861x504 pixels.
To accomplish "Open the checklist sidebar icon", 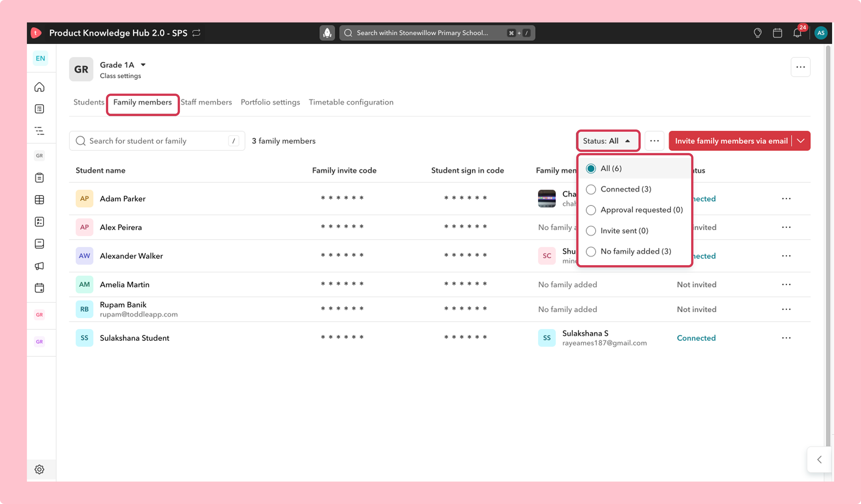I will click(39, 222).
